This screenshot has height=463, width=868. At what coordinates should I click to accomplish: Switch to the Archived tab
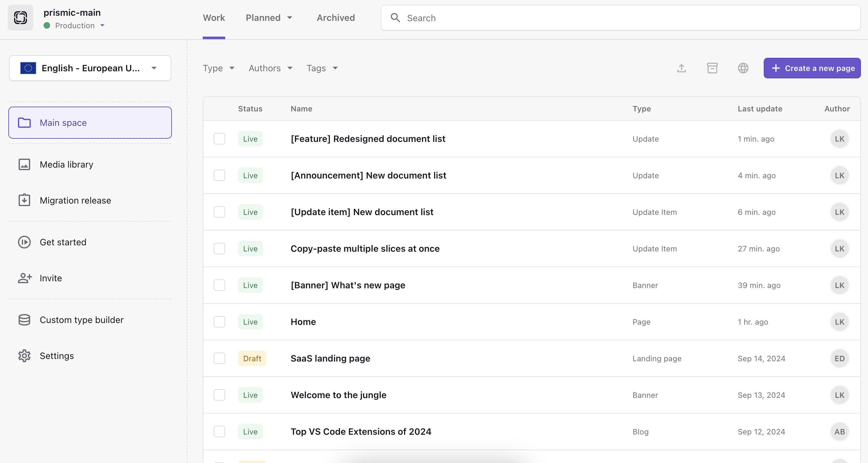click(336, 18)
